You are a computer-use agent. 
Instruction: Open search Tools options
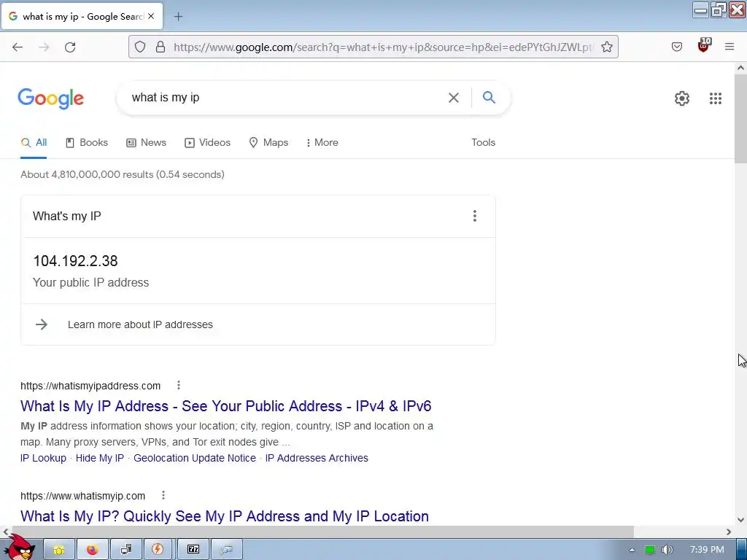click(x=483, y=142)
